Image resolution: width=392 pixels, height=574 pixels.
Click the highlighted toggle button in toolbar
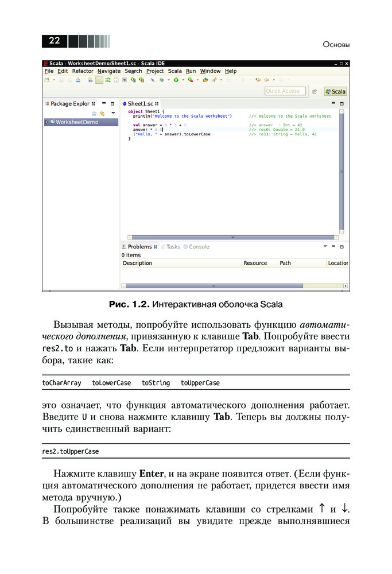tap(99, 80)
